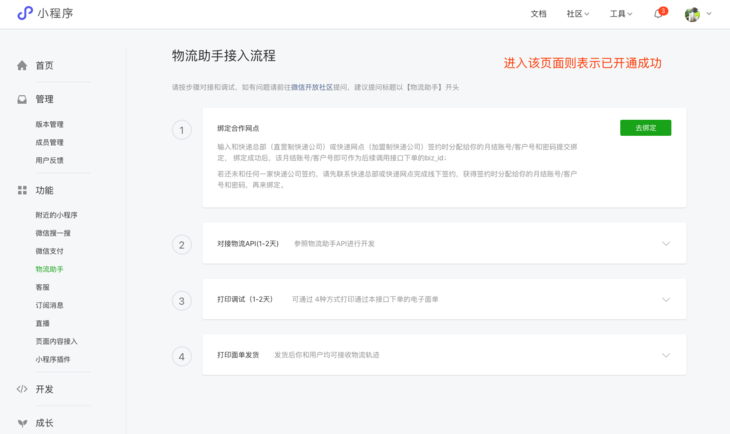Go to 版本管理 in sidebar
Viewport: 730px width, 434px height.
click(50, 125)
